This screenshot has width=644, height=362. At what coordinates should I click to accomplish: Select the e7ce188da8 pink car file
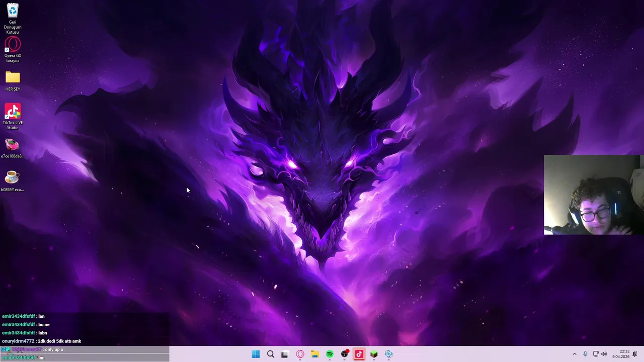(x=13, y=148)
